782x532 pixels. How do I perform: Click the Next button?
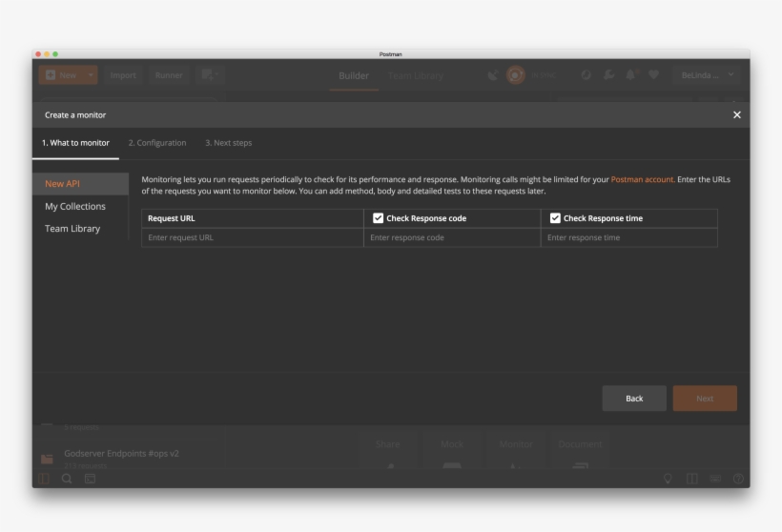(x=705, y=399)
